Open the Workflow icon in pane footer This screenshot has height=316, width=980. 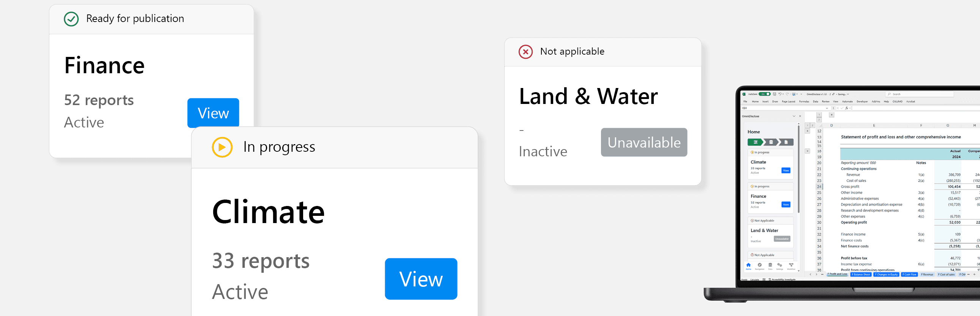tap(791, 265)
